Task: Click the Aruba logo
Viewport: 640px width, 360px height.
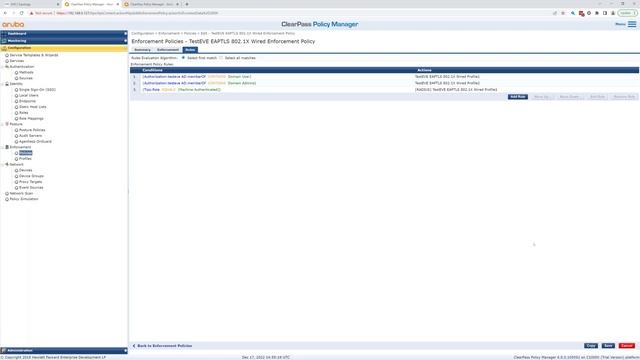Action: [x=13, y=24]
